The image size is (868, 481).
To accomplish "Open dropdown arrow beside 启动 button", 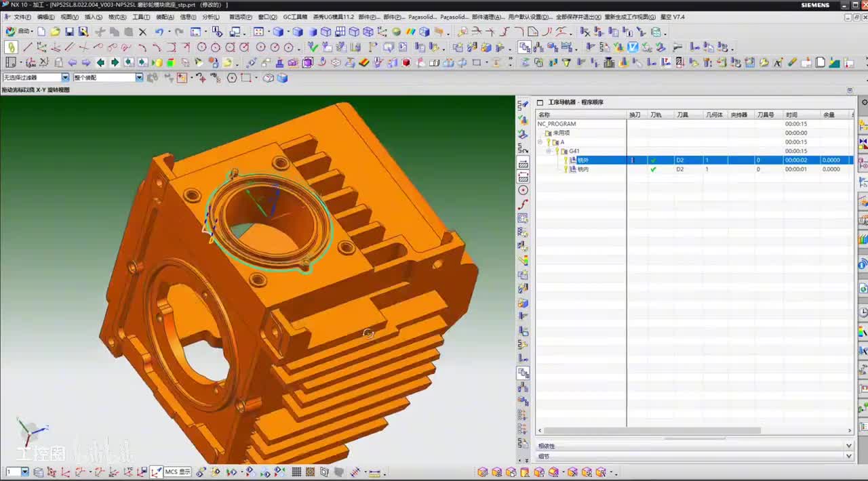I will (33, 32).
